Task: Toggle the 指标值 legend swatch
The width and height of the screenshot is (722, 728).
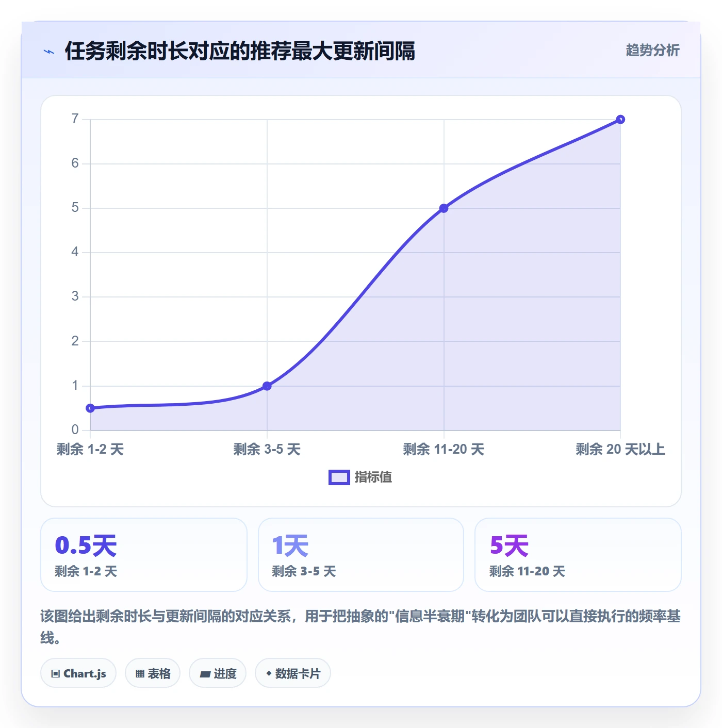Action: click(x=339, y=477)
